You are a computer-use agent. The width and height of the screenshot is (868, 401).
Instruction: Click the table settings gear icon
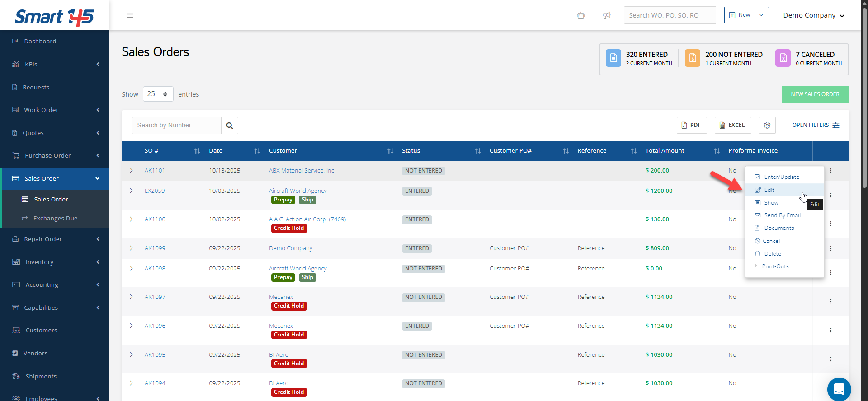(767, 126)
